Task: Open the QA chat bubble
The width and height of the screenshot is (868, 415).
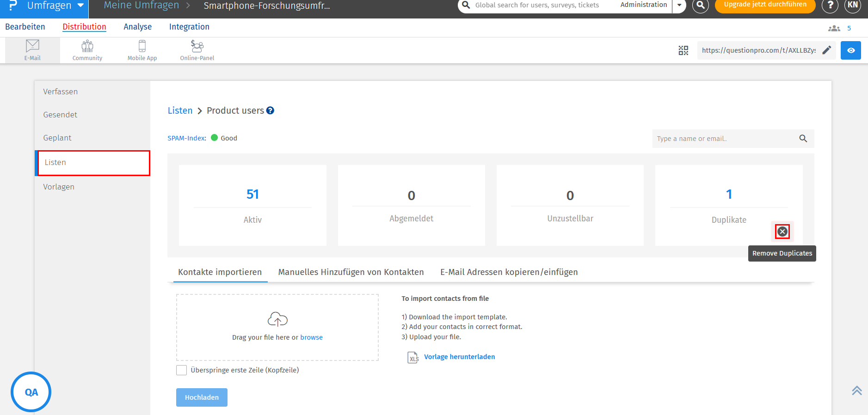Action: pos(31,392)
